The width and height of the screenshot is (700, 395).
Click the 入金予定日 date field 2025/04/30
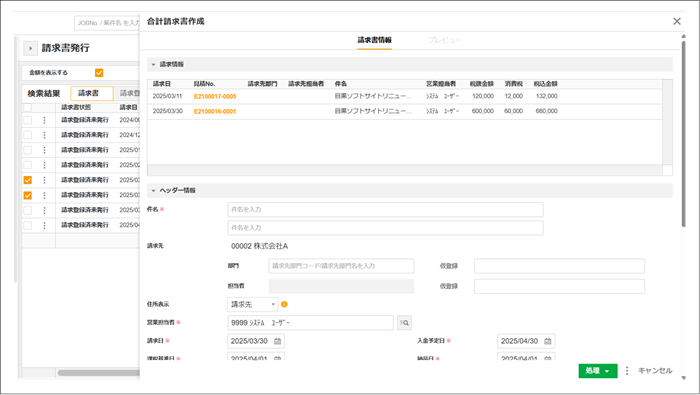pos(526,341)
